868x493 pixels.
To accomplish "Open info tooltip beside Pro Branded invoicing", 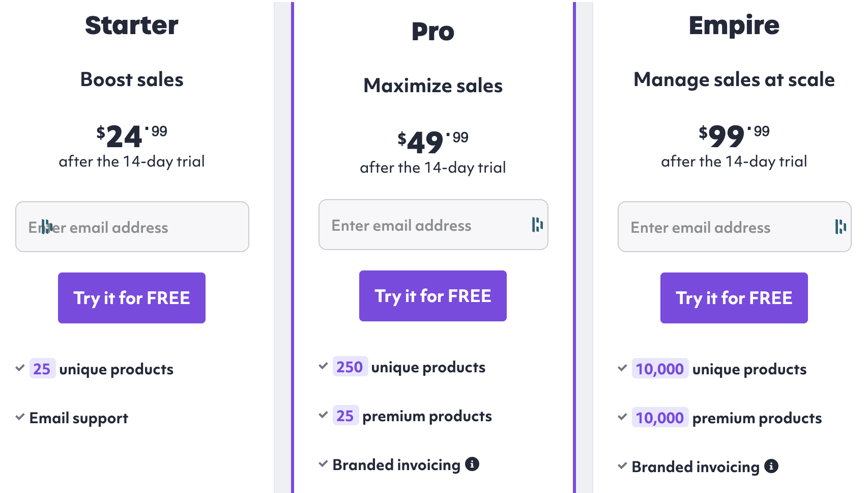I will (x=473, y=464).
